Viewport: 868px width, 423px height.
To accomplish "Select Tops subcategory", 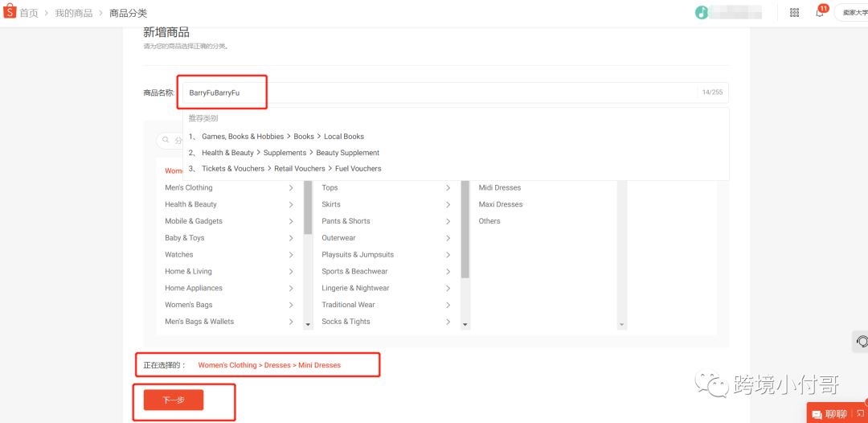I will tap(330, 187).
